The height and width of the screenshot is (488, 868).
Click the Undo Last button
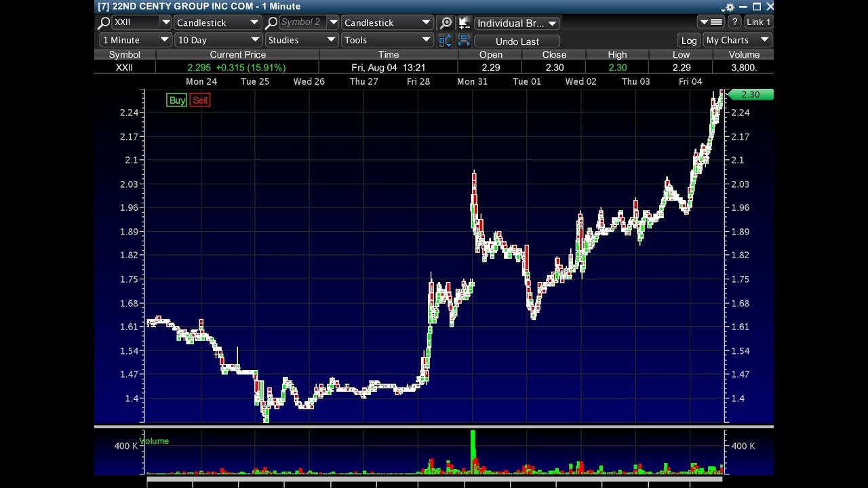point(517,41)
